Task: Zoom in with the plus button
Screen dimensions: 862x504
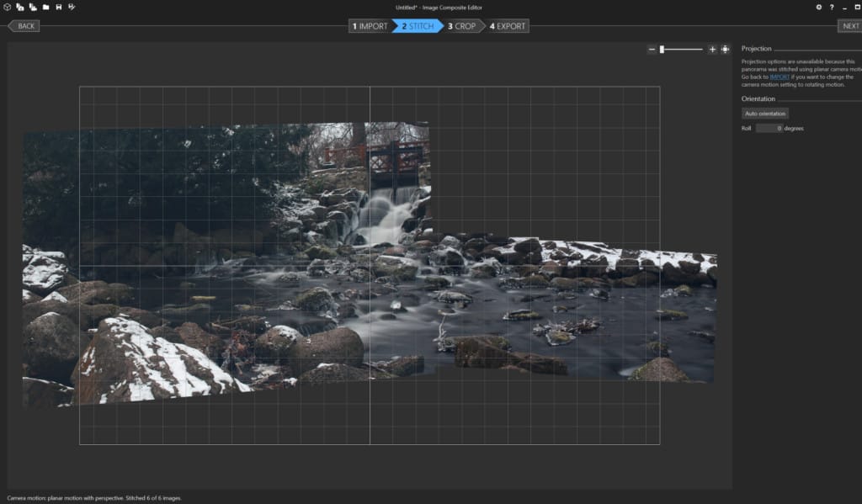Action: [x=712, y=50]
